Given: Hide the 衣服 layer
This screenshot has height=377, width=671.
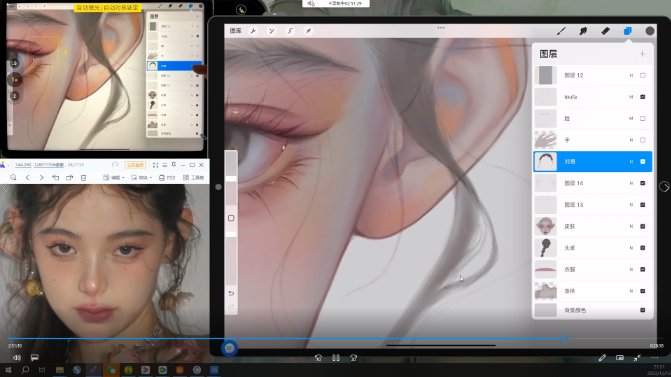Looking at the screenshot, I should (643, 269).
